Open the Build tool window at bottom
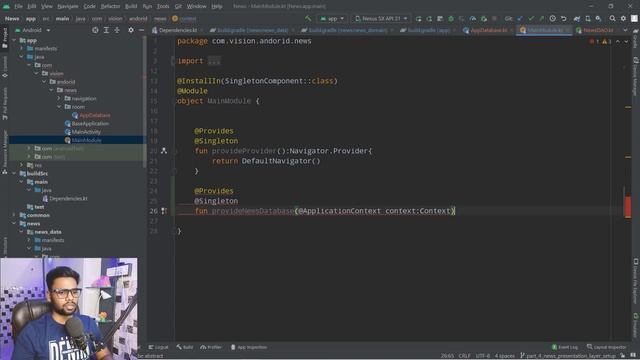640x360 pixels. [185, 347]
